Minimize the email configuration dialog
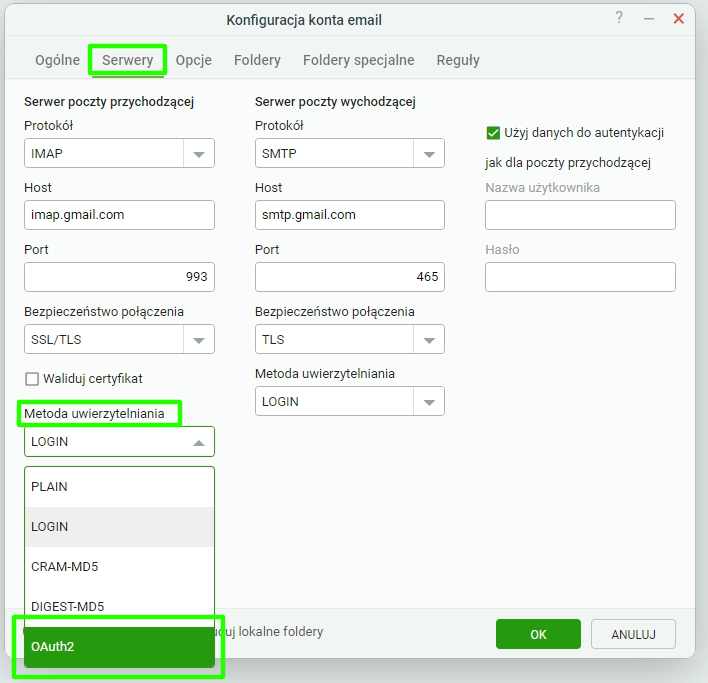The image size is (708, 683). click(649, 19)
